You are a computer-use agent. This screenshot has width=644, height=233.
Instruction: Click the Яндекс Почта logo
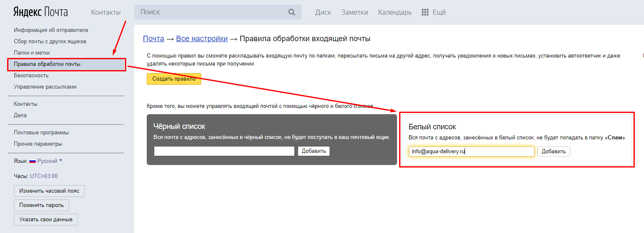point(40,12)
